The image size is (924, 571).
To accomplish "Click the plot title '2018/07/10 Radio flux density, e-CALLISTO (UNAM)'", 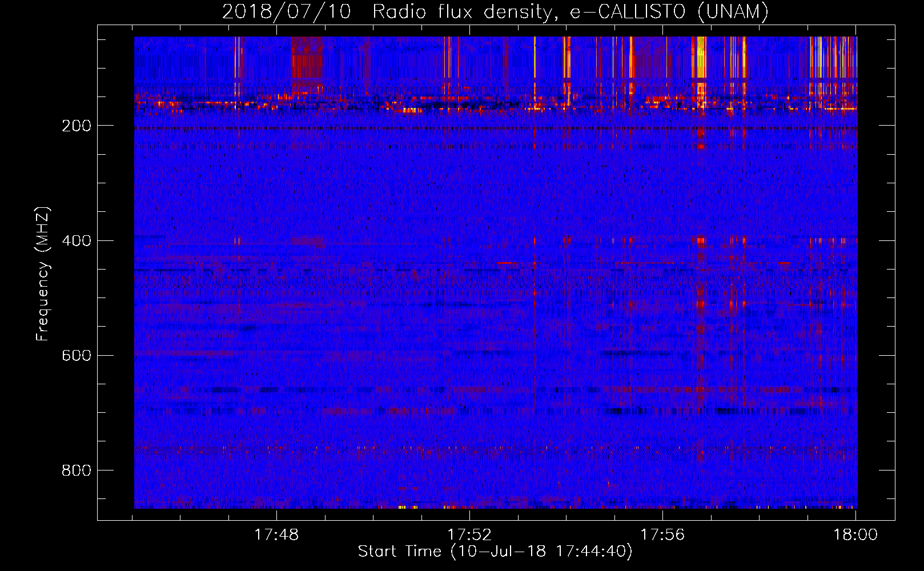I will pyautogui.click(x=495, y=11).
